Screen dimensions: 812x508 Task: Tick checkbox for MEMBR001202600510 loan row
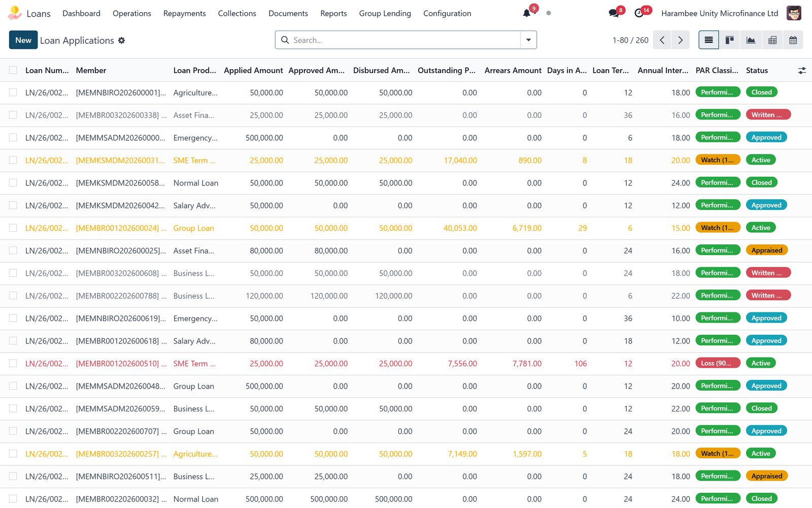(x=13, y=363)
